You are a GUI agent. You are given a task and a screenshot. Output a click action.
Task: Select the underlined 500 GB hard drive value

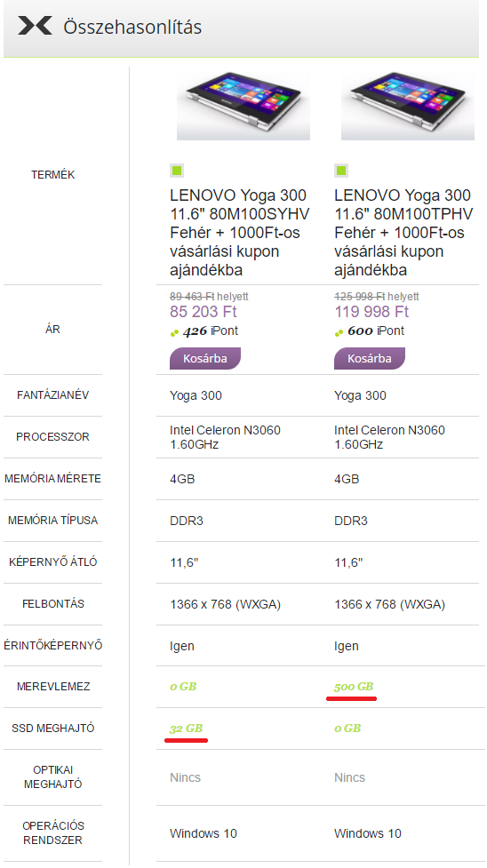pyautogui.click(x=354, y=687)
